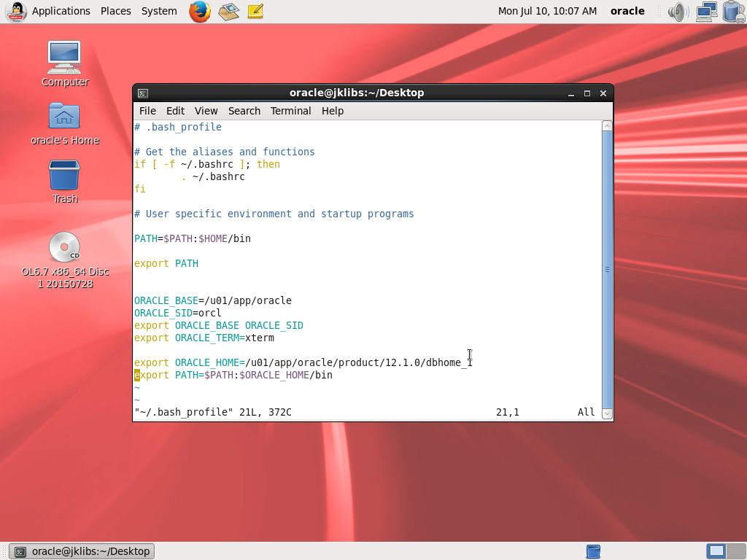
Task: Select oracle's Home folder icon
Action: coord(65,124)
